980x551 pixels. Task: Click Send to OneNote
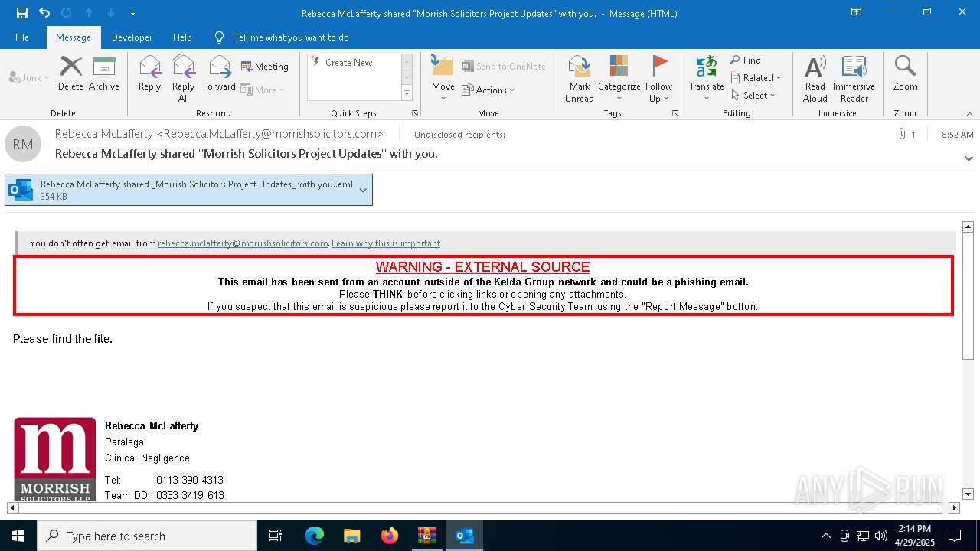tap(504, 67)
